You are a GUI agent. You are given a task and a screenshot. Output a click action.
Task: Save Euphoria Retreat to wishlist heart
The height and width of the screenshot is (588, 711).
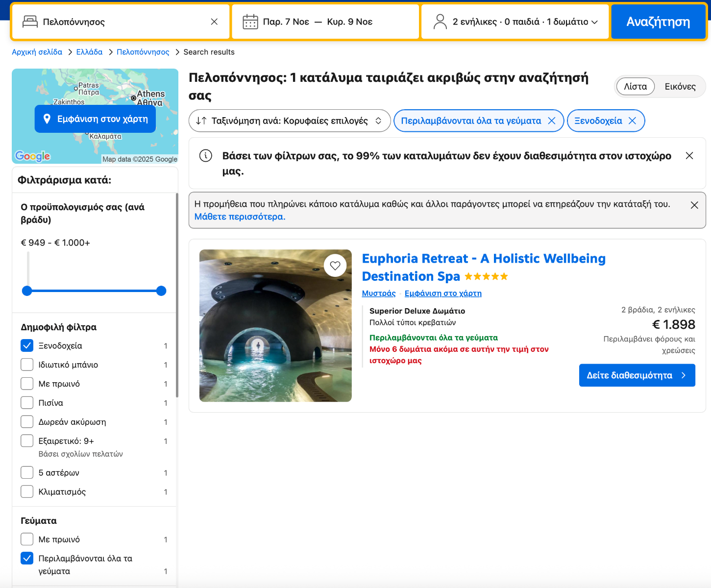pos(335,266)
